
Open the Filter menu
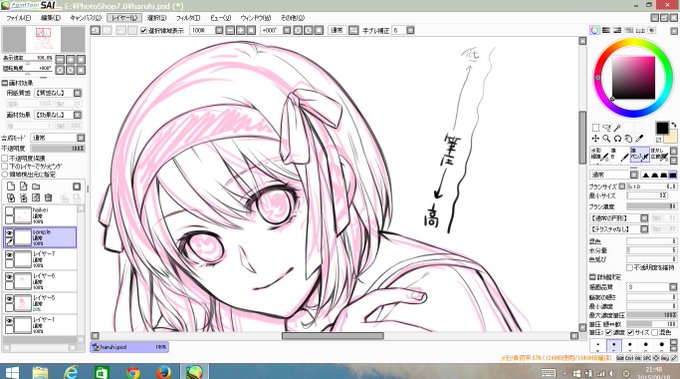pos(188,18)
